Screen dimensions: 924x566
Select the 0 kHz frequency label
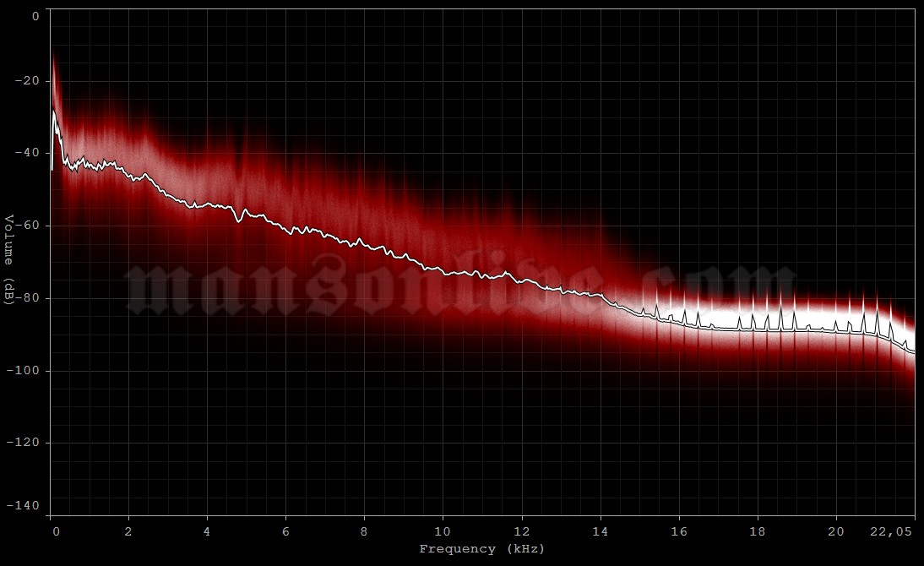tap(57, 531)
